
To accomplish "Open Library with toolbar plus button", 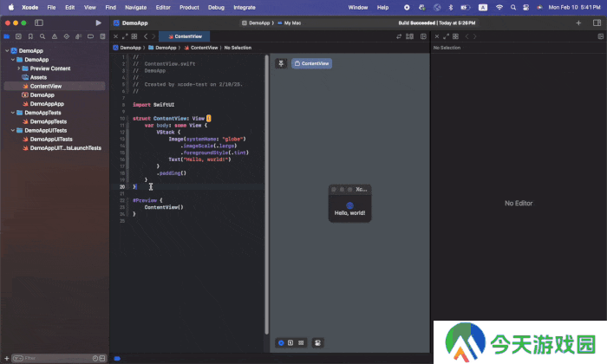I will (578, 23).
